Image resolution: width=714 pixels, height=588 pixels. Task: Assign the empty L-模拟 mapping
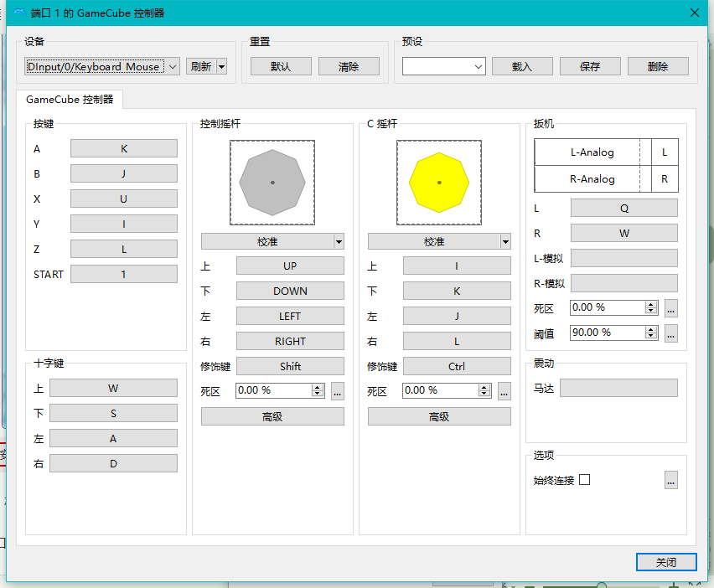point(623,258)
